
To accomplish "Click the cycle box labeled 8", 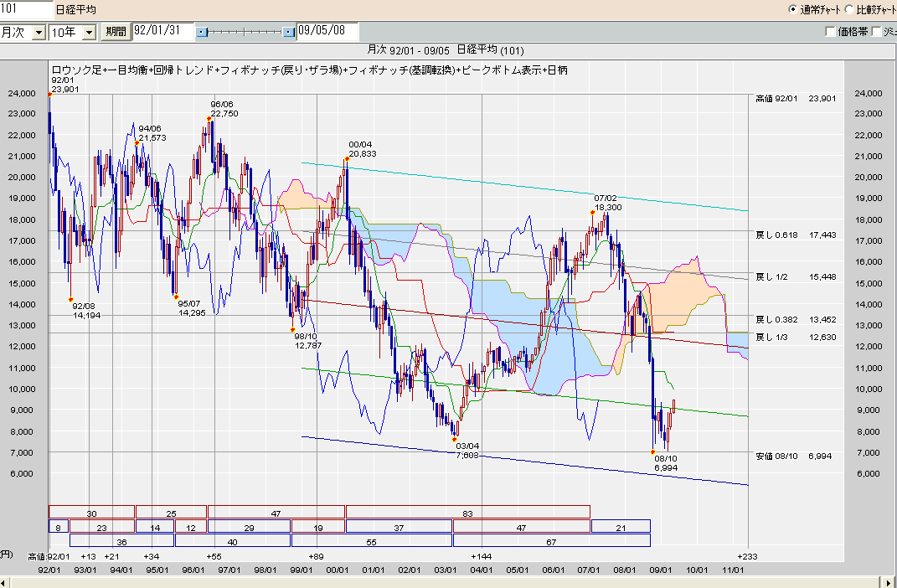I will tap(59, 526).
